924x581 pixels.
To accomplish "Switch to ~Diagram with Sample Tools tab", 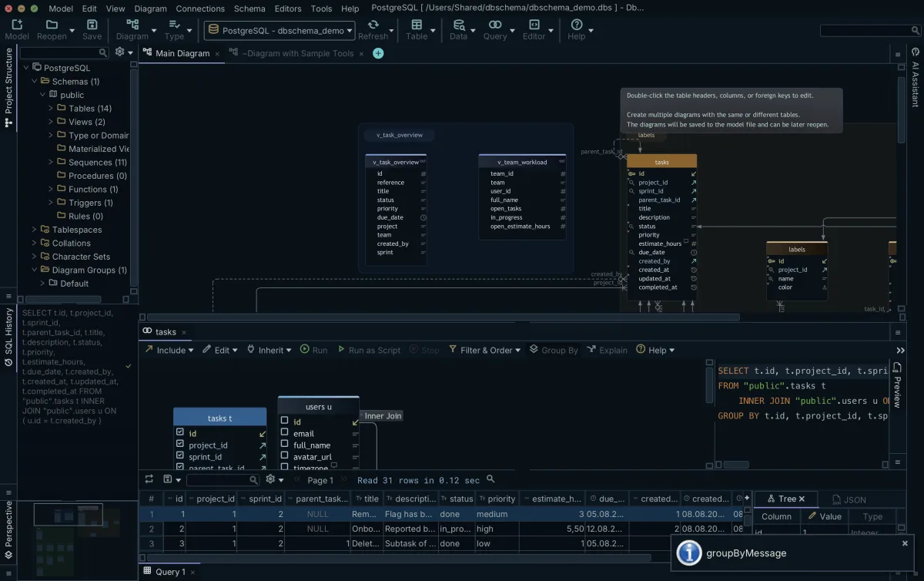I will pos(298,53).
